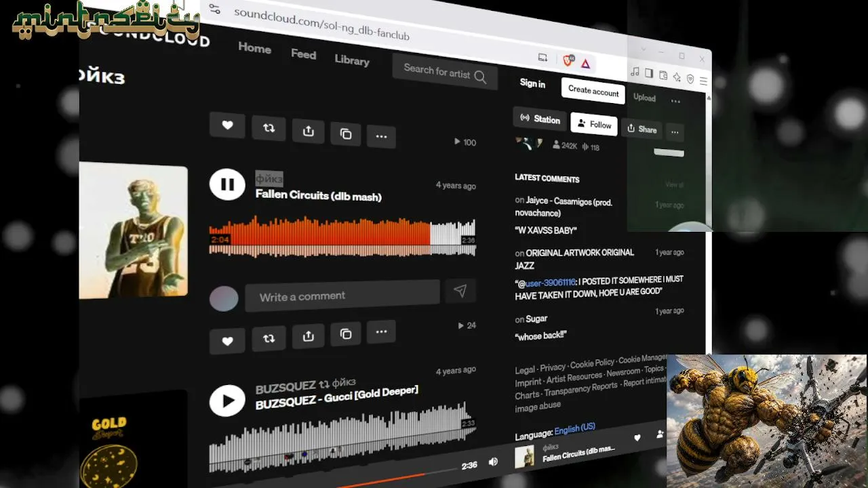Share the track with 100 plays
Viewport: 868px width, 488px height.
click(x=309, y=131)
